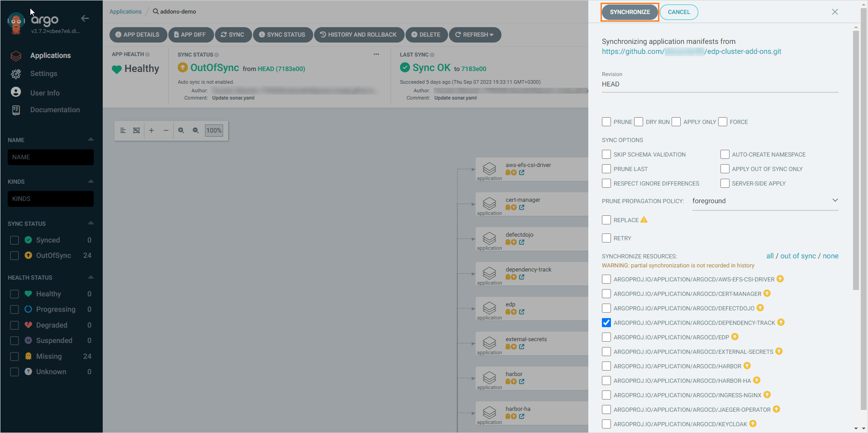Focus the NAME filter input
The image size is (868, 433).
[x=51, y=157]
